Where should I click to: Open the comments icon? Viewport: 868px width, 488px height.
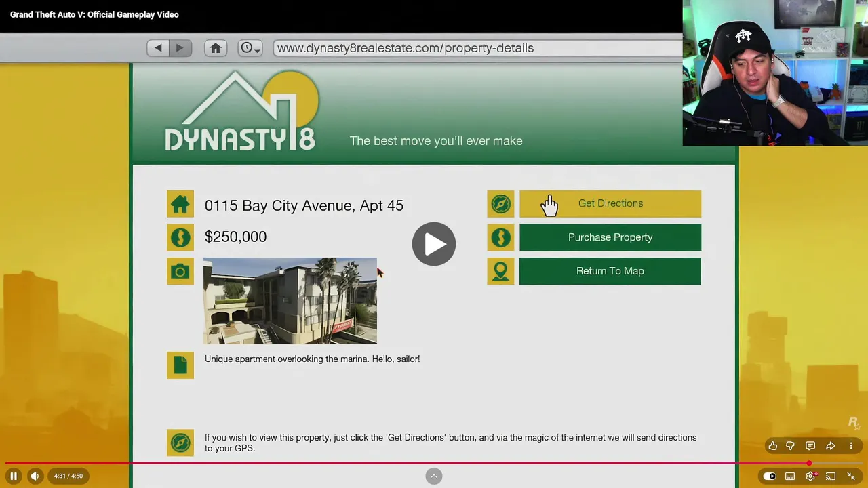click(x=810, y=446)
